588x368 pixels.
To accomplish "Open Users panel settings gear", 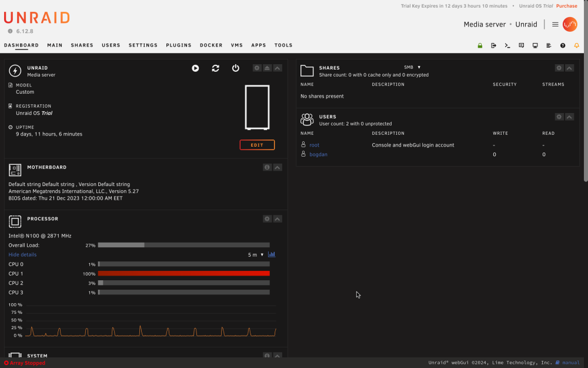I will [x=559, y=117].
